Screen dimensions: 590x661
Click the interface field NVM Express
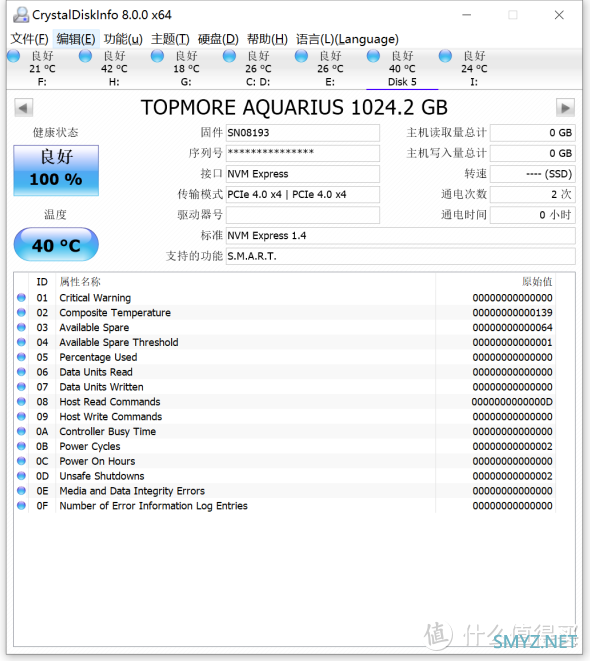[x=303, y=174]
